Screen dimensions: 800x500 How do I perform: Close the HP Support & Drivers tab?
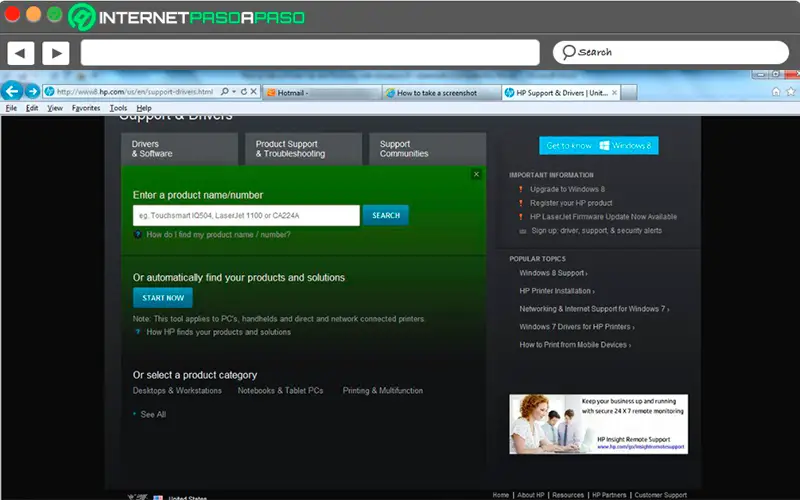click(x=614, y=93)
